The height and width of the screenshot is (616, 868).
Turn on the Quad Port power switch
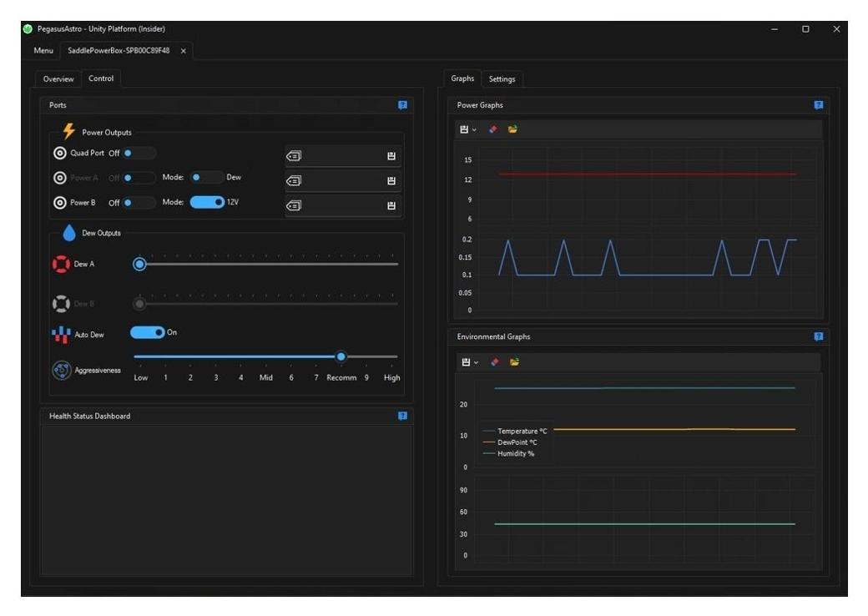139,153
